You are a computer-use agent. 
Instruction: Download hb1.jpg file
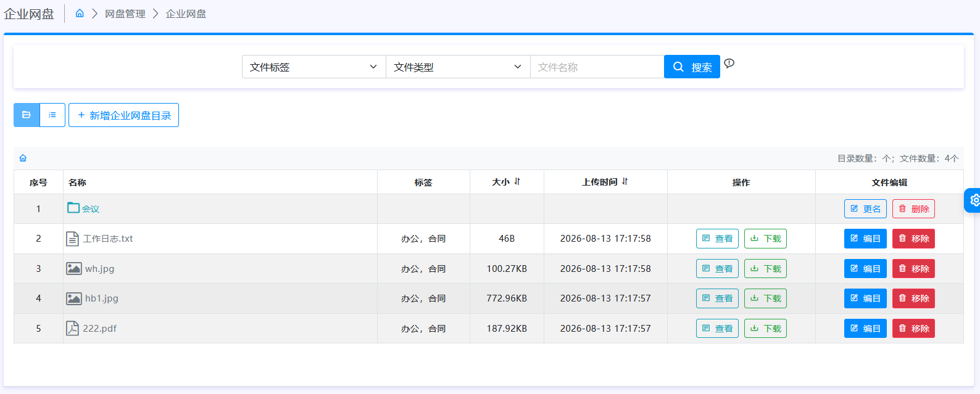coord(765,298)
